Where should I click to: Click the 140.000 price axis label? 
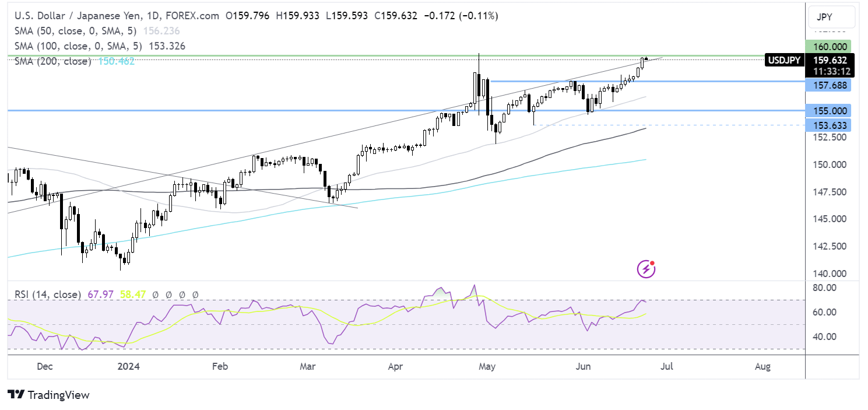coord(828,274)
